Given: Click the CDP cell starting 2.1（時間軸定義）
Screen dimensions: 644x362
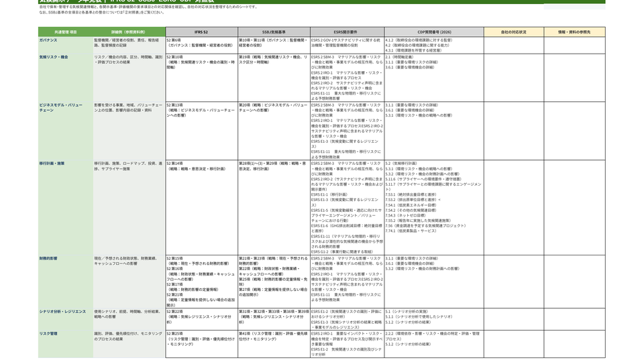Looking at the screenshot, I should pos(434,78).
